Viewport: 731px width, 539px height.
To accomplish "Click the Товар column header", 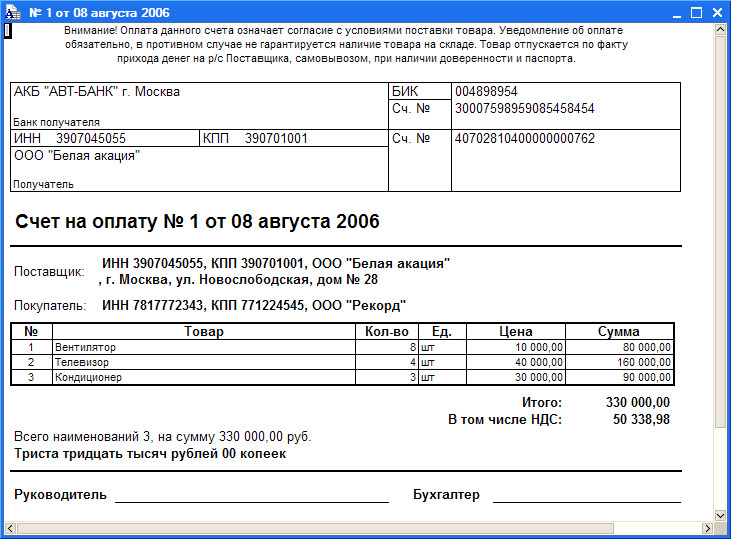I will pos(204,332).
